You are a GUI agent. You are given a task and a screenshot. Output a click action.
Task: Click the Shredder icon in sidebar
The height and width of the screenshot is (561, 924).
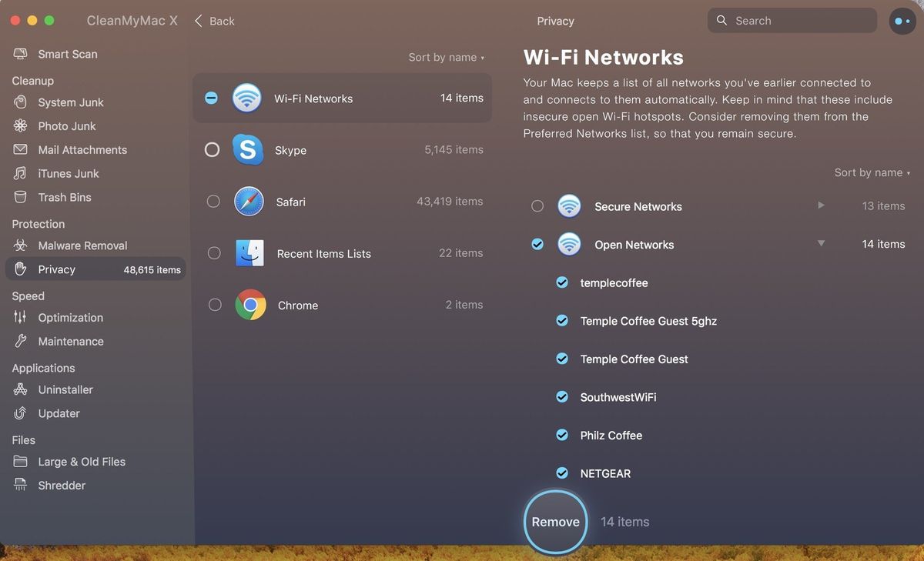[21, 486]
